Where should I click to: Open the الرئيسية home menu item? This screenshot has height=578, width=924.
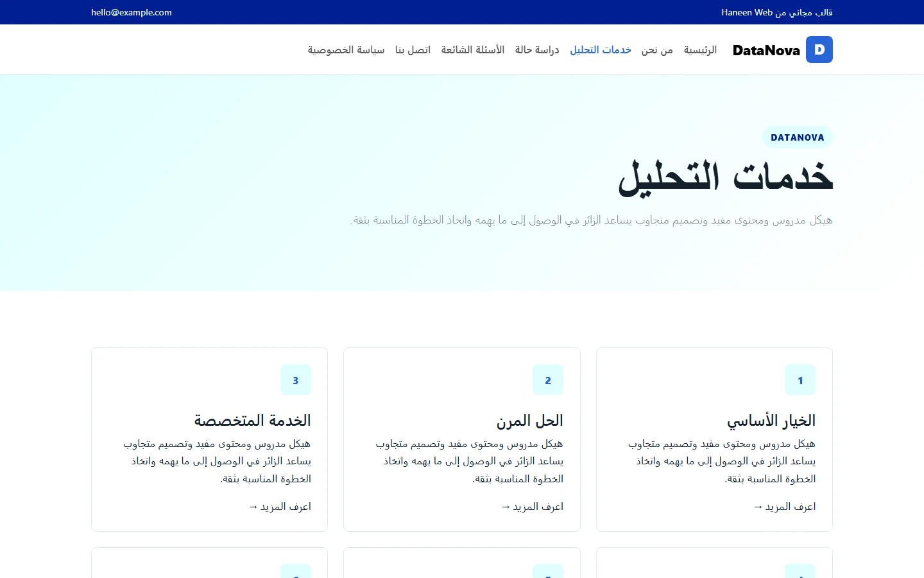click(700, 50)
